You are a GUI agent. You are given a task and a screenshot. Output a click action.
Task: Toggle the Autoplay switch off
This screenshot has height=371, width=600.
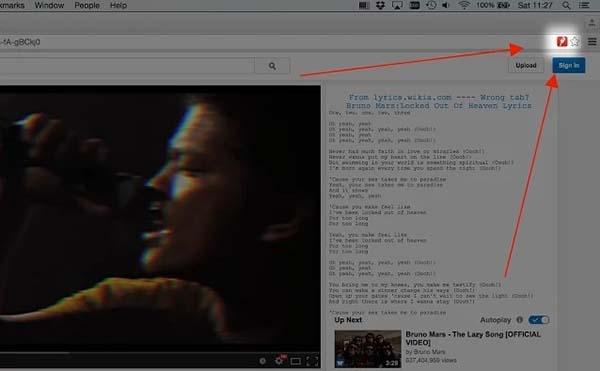[539, 320]
